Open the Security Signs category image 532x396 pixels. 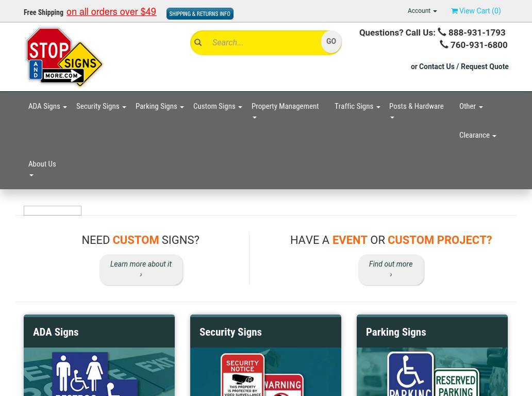[265, 372]
